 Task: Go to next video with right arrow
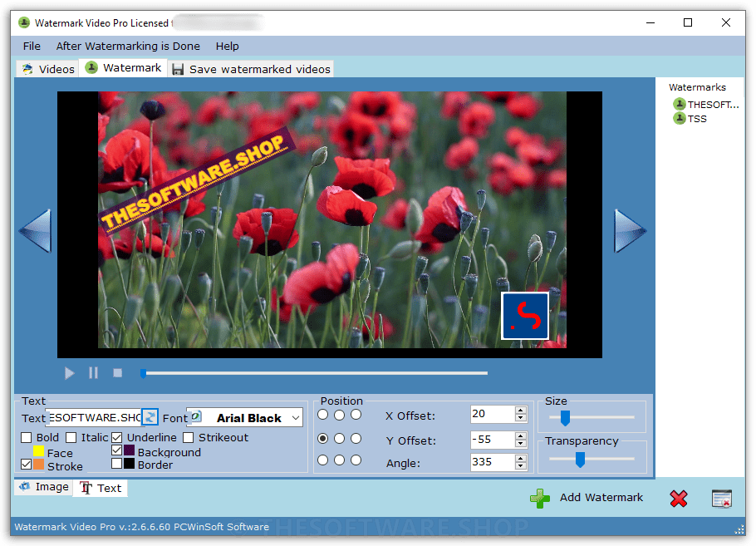click(x=630, y=231)
